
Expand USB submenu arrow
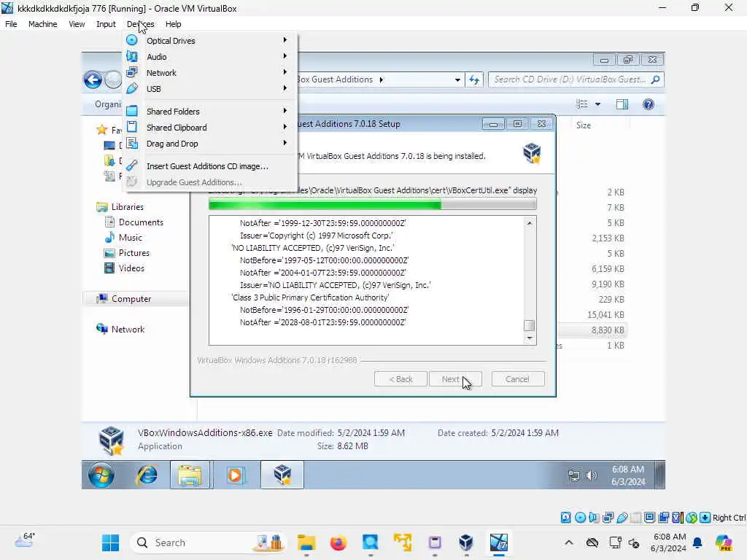(285, 88)
